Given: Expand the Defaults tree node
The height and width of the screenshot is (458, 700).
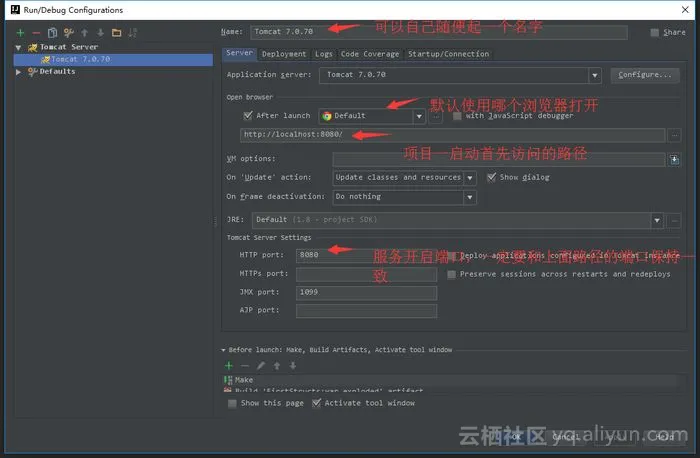Looking at the screenshot, I should click(18, 71).
